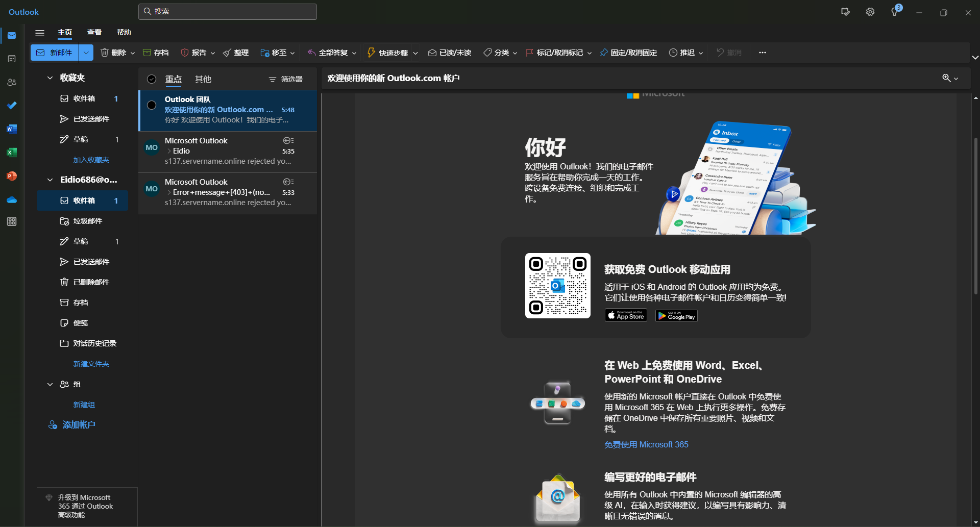Collapse the Eidio686@o... account tree
Image resolution: width=980 pixels, height=527 pixels.
click(x=50, y=180)
